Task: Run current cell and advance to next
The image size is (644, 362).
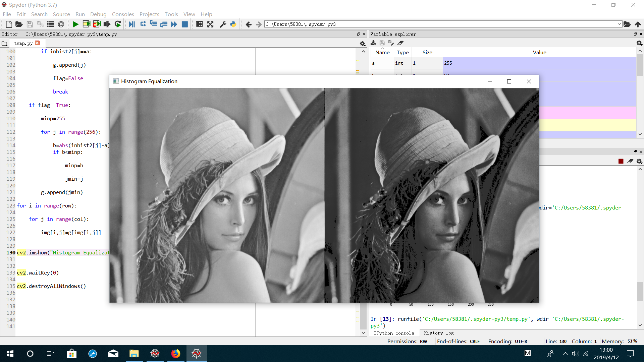Action: [x=97, y=24]
